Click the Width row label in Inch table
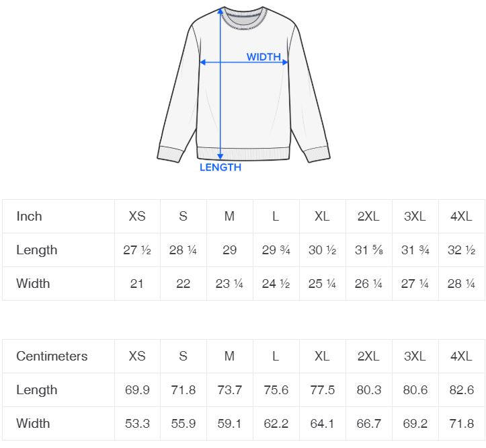 (33, 284)
